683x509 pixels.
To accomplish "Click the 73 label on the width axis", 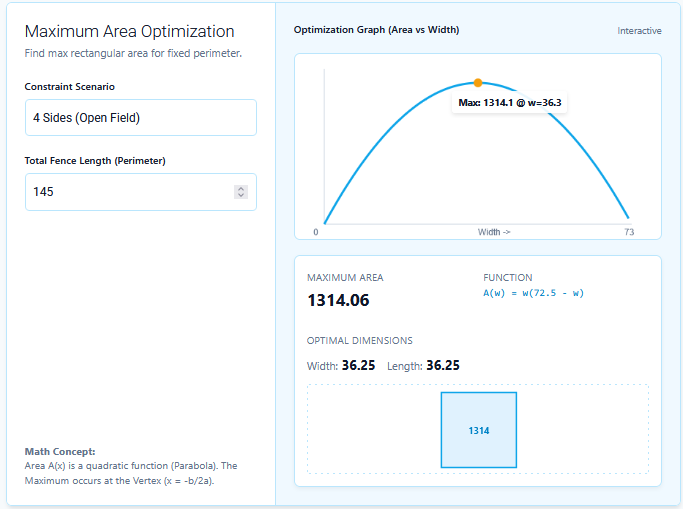I will click(x=629, y=232).
